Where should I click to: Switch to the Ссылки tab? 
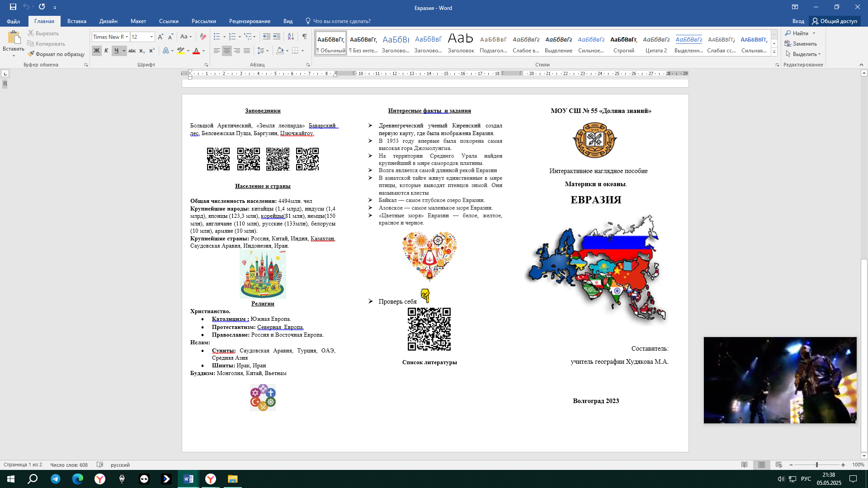tap(169, 21)
